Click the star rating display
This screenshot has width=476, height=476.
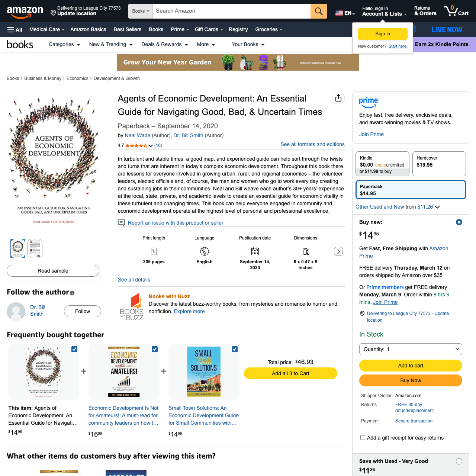136,146
